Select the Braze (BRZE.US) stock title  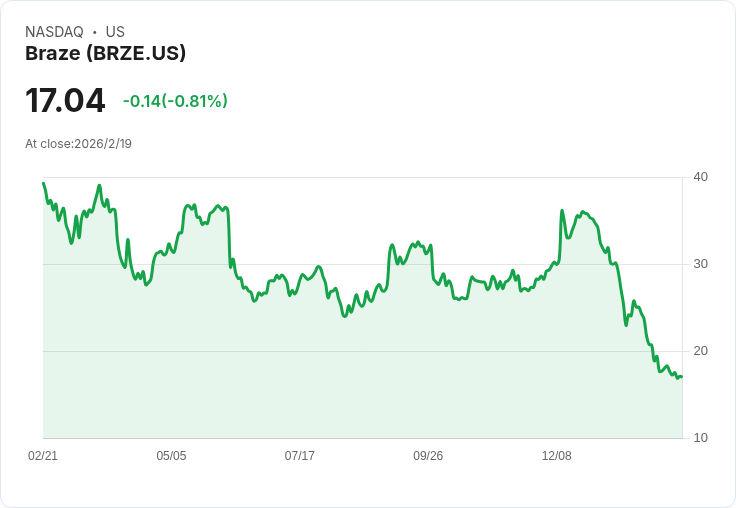pyautogui.click(x=105, y=54)
